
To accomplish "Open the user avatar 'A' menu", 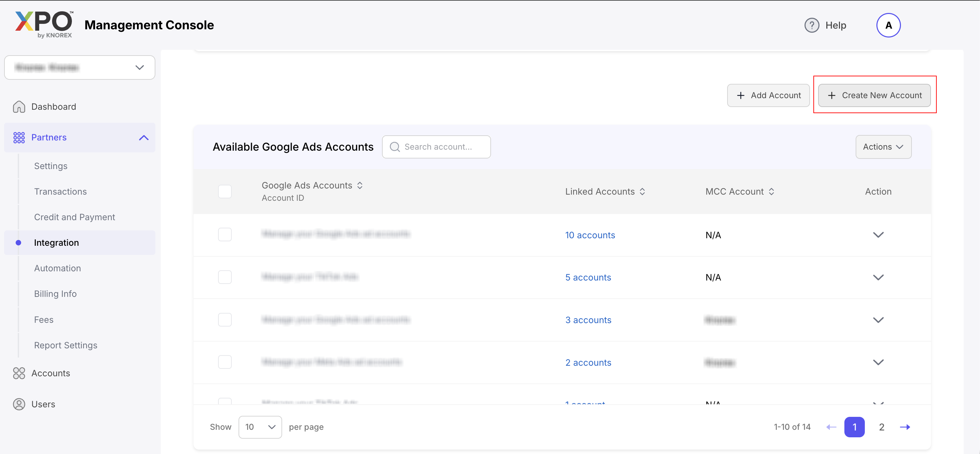I will [888, 26].
